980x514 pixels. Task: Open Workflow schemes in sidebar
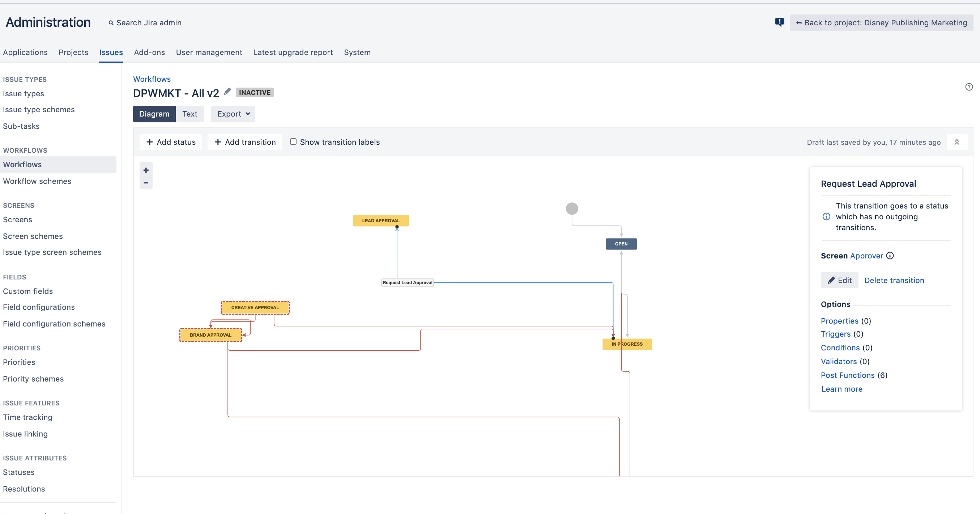pos(37,181)
